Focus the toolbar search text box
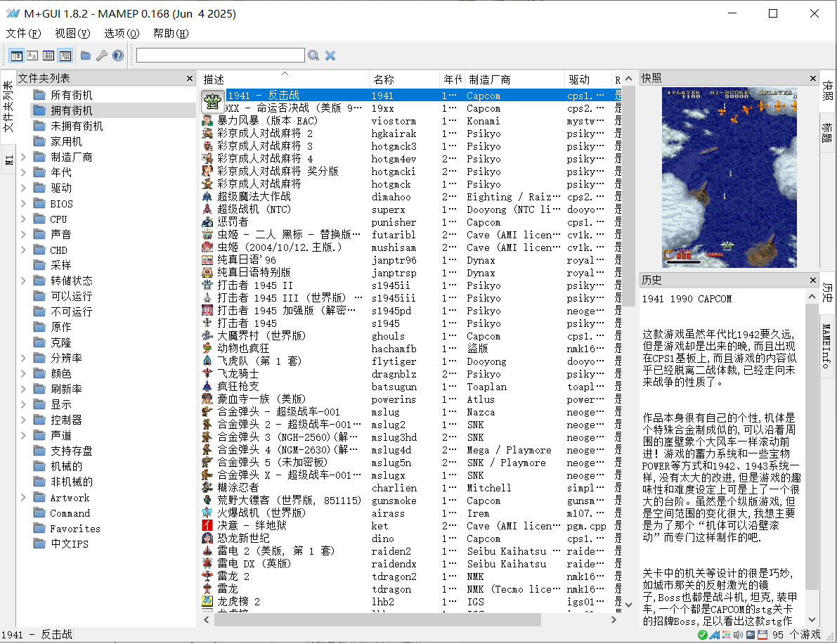Image resolution: width=837 pixels, height=644 pixels. click(x=221, y=55)
